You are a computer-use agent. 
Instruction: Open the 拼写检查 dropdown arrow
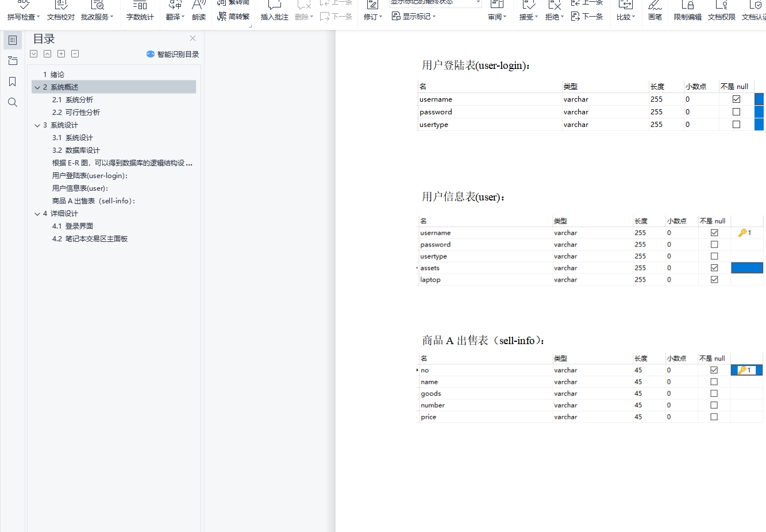point(38,17)
